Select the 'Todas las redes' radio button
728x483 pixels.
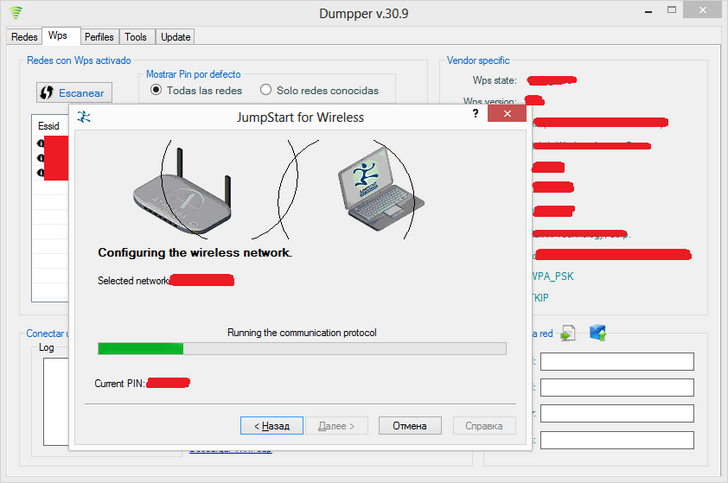(x=156, y=90)
